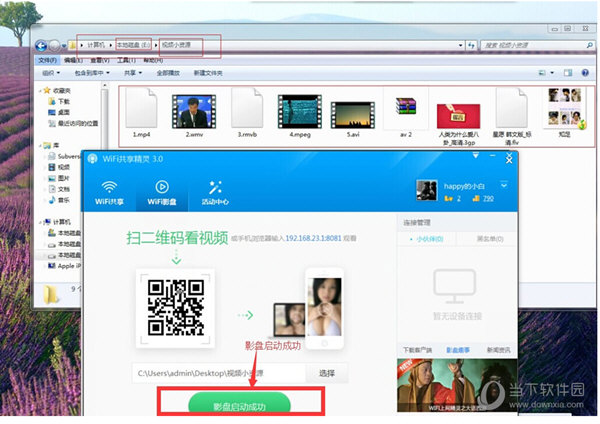Select the 3.rmvb file icon
The image size is (600, 424).
(x=247, y=108)
